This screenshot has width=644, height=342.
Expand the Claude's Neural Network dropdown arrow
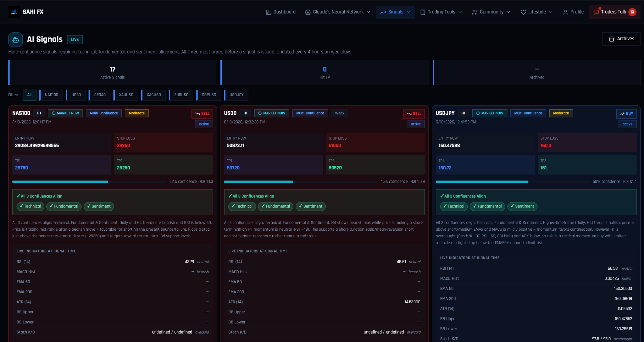click(x=369, y=12)
